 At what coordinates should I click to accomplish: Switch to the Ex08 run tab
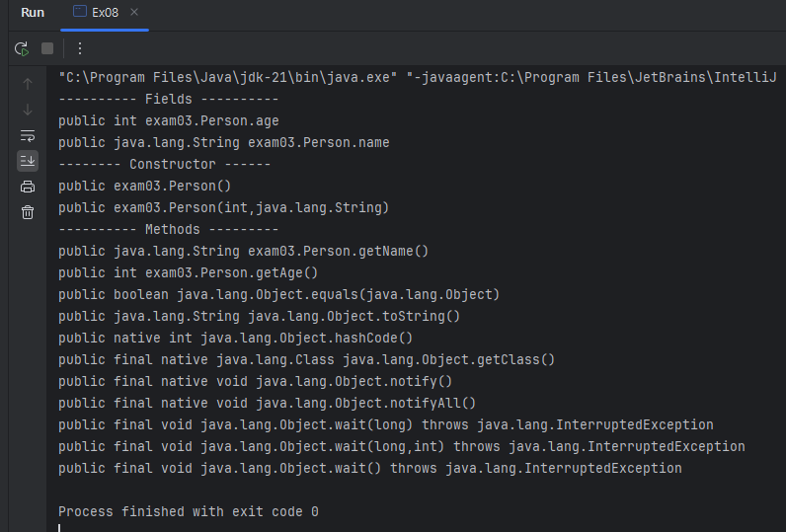tap(103, 13)
